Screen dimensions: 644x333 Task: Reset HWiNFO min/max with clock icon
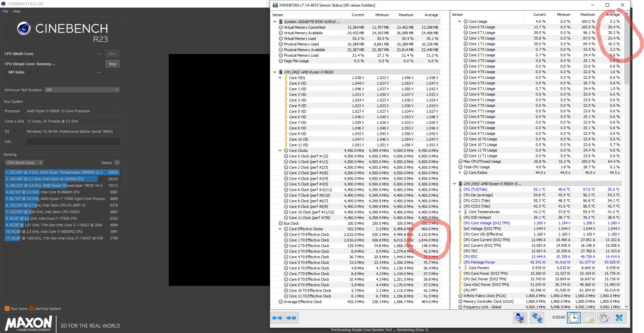pos(574,318)
